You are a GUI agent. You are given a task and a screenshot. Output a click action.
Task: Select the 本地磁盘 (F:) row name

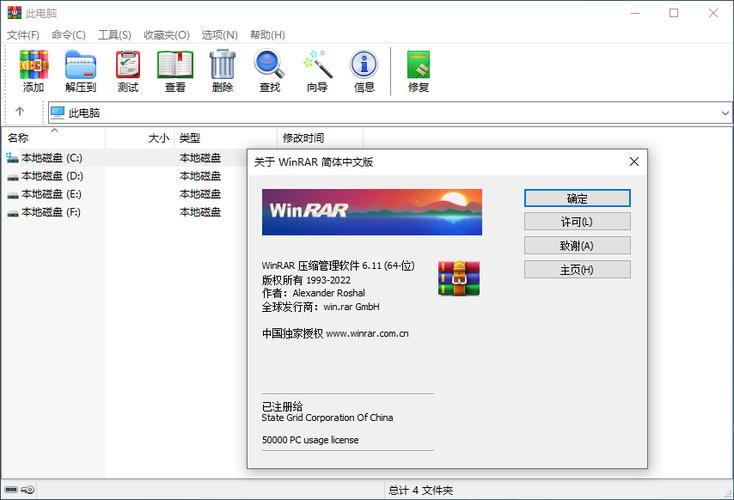tap(51, 213)
